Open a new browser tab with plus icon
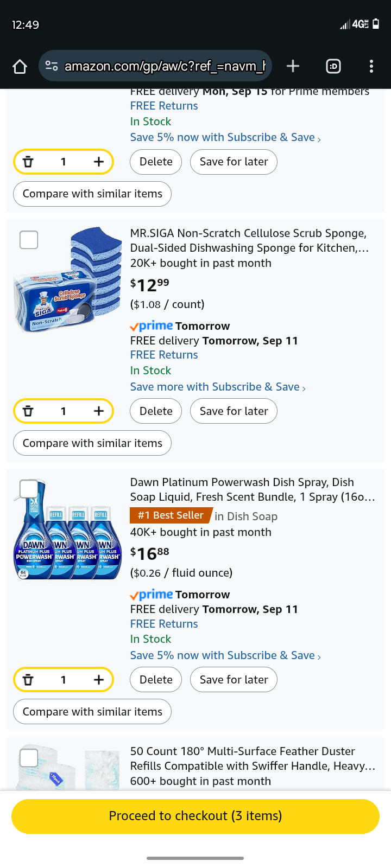 293,66
